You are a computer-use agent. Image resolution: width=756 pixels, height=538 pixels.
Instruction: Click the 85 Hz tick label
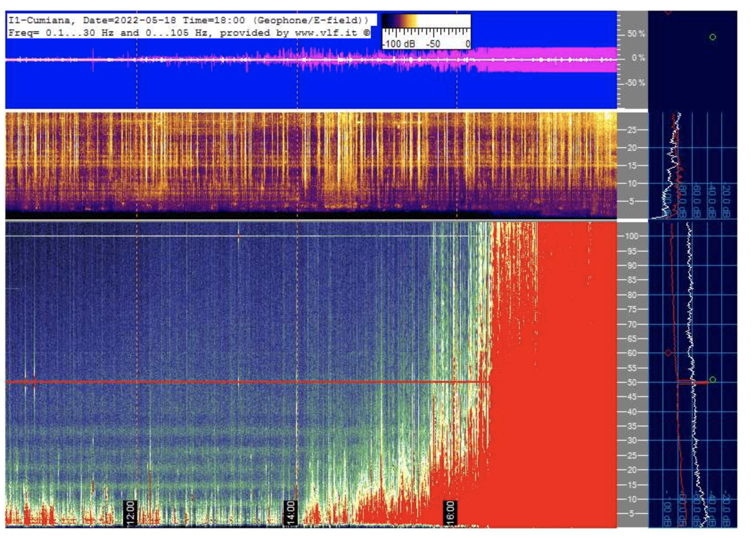[632, 280]
